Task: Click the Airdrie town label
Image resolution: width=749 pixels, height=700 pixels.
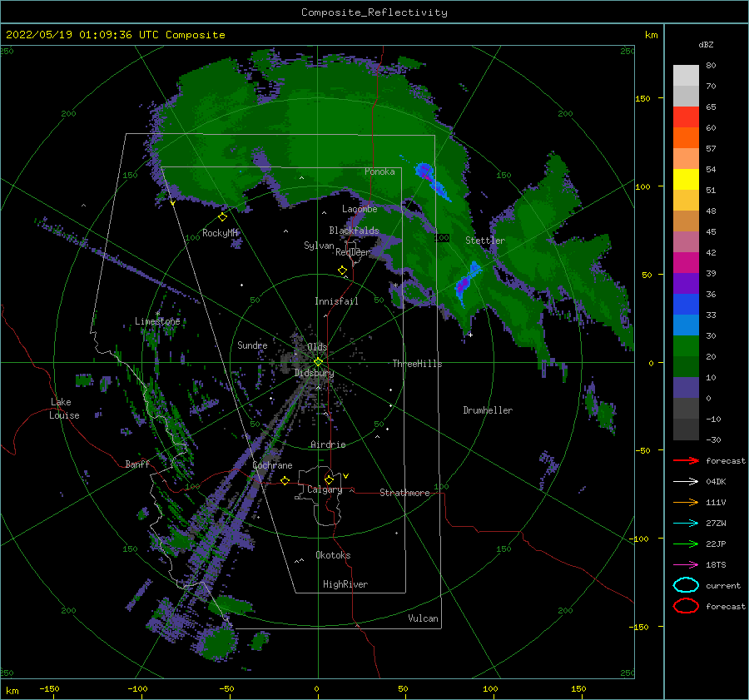Action: [x=328, y=444]
